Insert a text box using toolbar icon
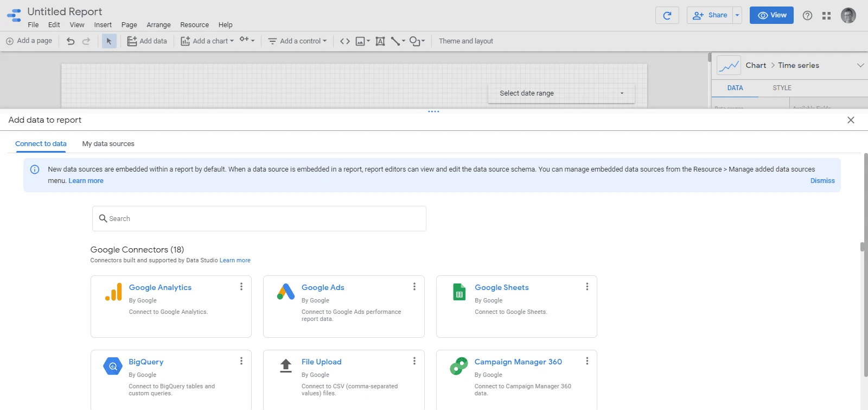 380,41
